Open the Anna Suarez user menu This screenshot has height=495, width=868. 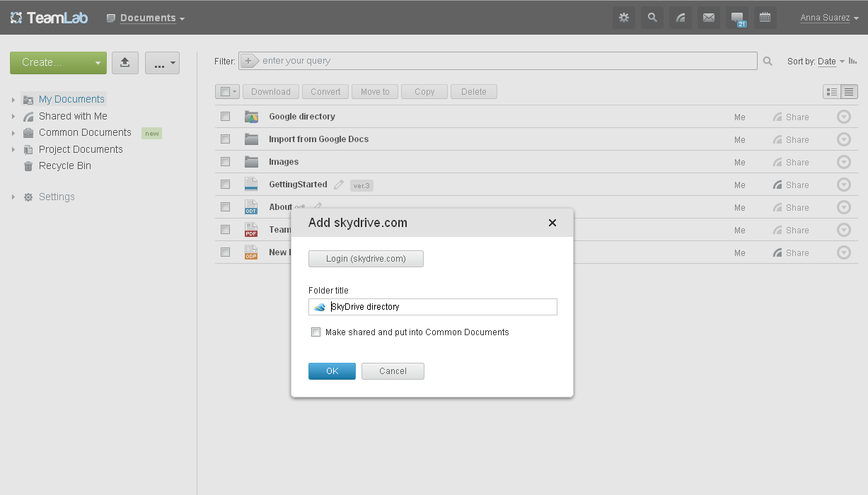(x=829, y=18)
